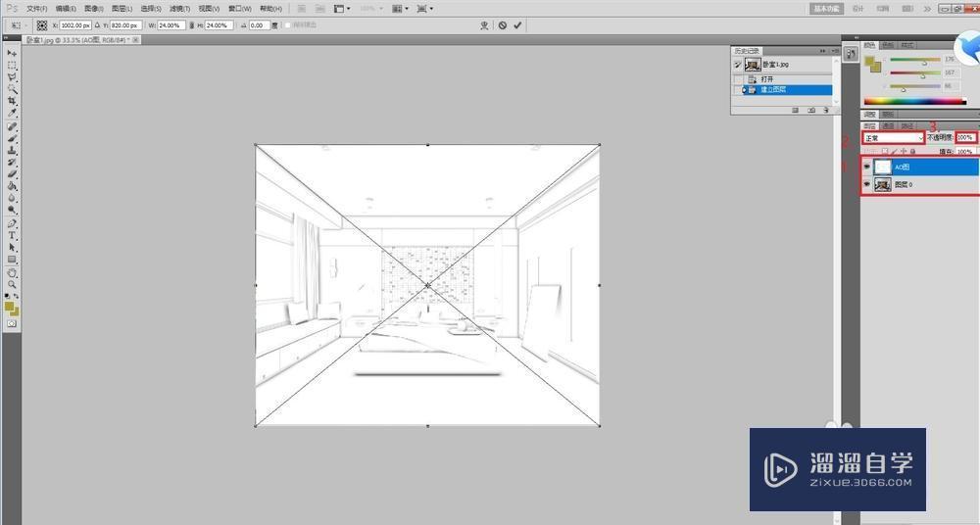Select the Healing Brush tool
980x525 pixels.
11,127
